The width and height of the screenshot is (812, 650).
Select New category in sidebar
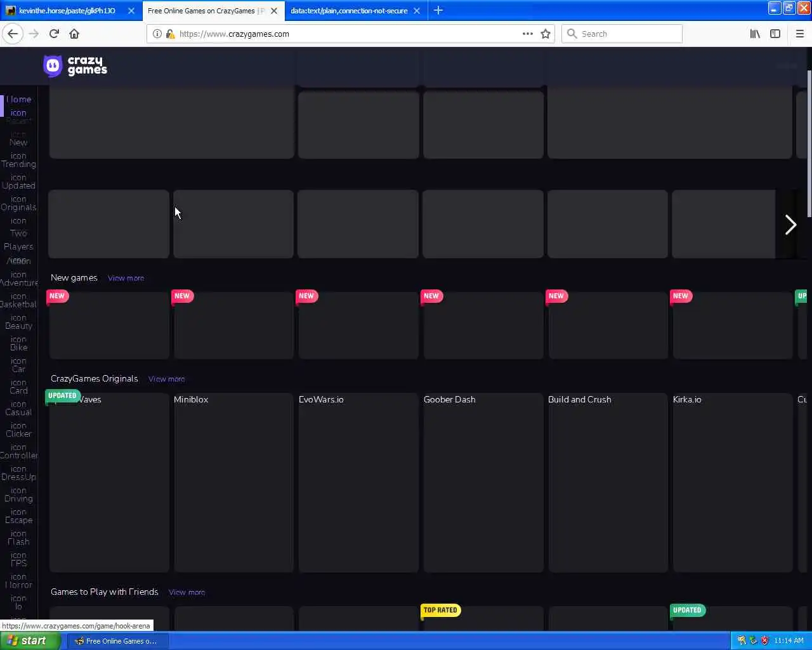click(x=18, y=142)
